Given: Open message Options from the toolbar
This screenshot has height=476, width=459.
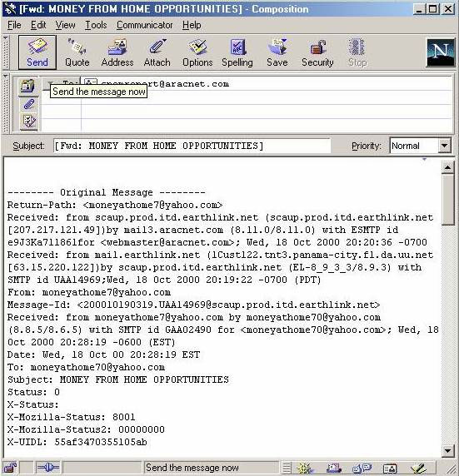Looking at the screenshot, I should tap(197, 52).
